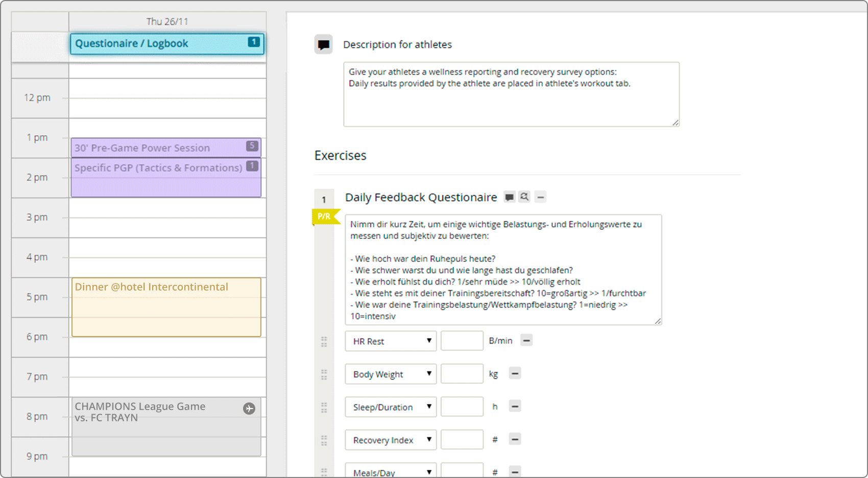
Task: Delete the Body Weight row via minus icon
Action: [515, 373]
